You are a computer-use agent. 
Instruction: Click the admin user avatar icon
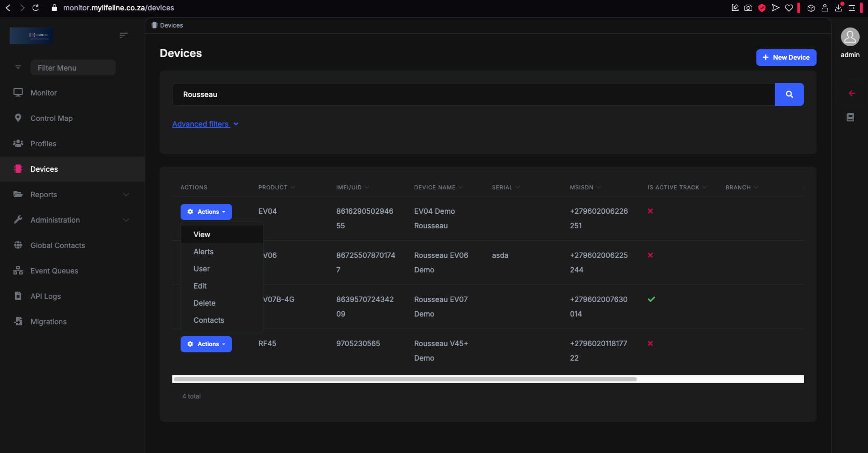pos(850,37)
